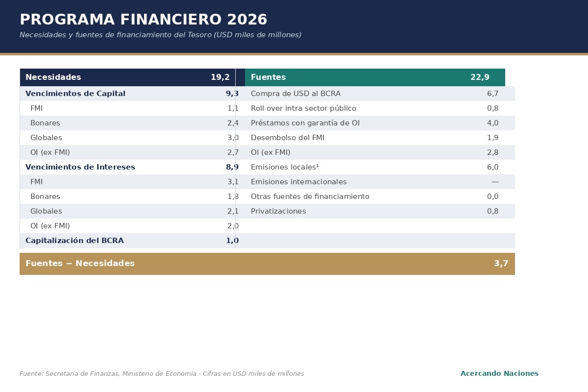Viewport: 588px width, 392px height.
Task: Select the Roll over intra sector público label
Action: (303, 108)
